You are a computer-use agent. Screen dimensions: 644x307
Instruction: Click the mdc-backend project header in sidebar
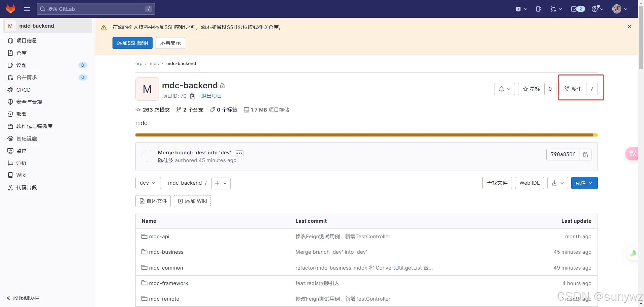click(47, 26)
